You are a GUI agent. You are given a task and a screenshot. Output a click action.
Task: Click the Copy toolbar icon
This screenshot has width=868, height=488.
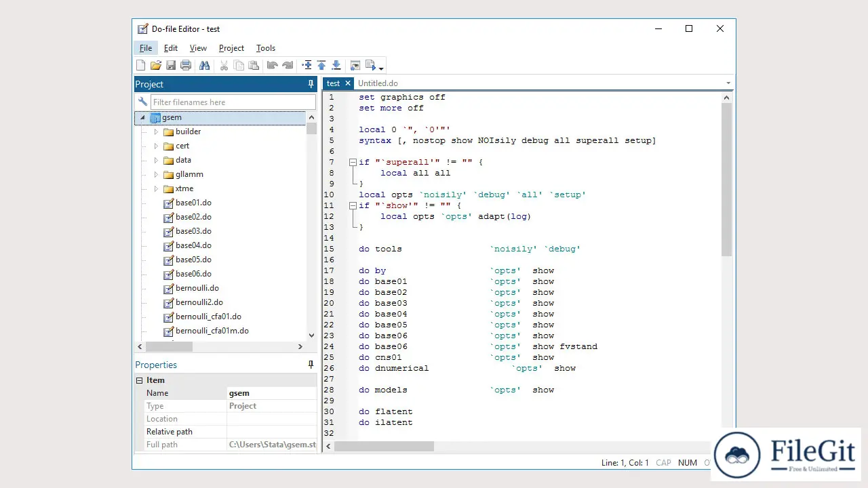point(239,65)
